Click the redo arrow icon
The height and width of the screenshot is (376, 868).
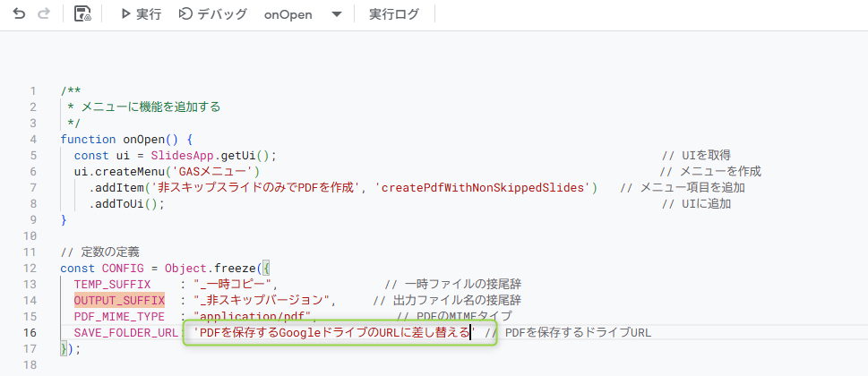44,14
